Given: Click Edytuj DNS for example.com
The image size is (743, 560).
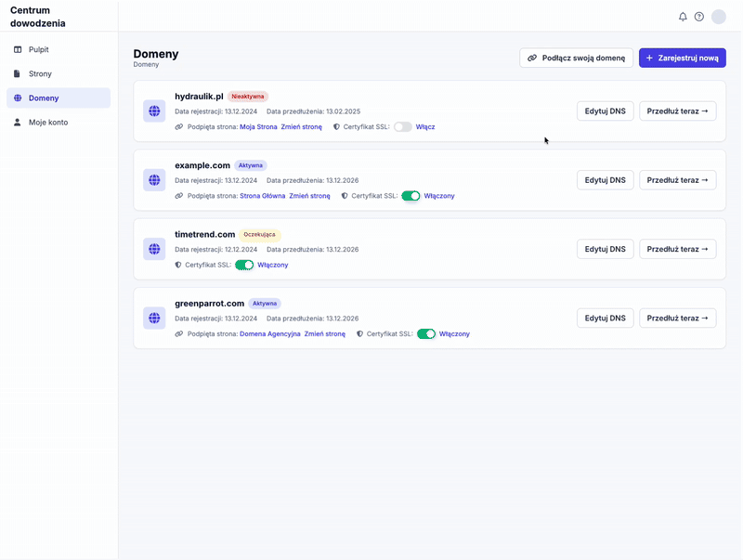Looking at the screenshot, I should pos(606,180).
